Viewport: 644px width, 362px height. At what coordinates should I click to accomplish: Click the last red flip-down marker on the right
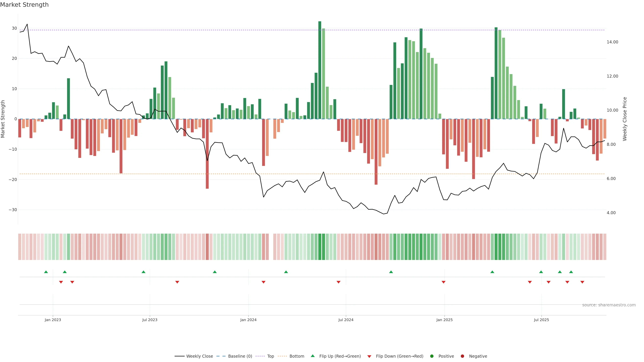(582, 282)
